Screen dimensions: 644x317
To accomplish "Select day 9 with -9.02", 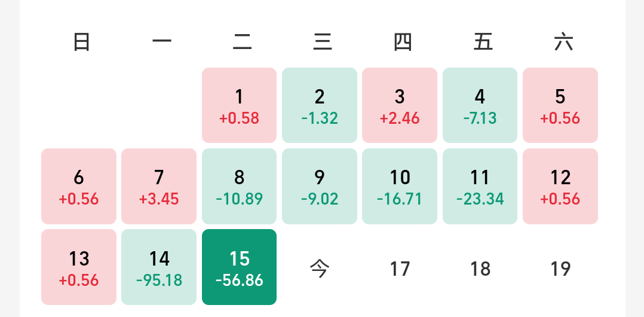I will pyautogui.click(x=320, y=186).
